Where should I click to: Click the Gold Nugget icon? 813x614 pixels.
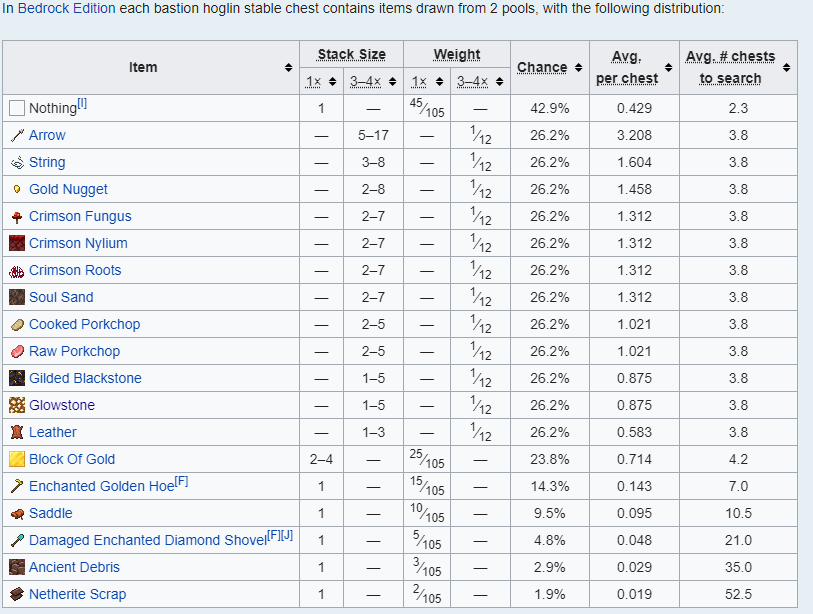[x=17, y=189]
